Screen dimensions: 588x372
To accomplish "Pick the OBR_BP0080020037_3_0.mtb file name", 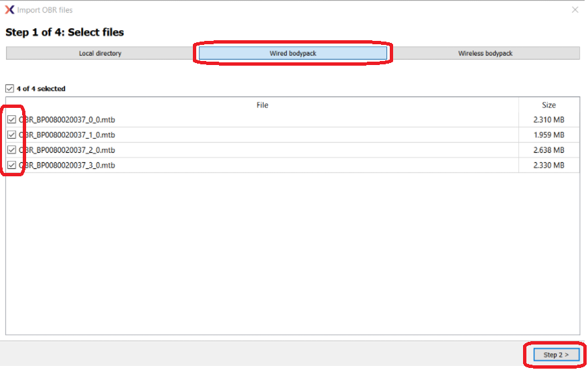I will point(67,165).
